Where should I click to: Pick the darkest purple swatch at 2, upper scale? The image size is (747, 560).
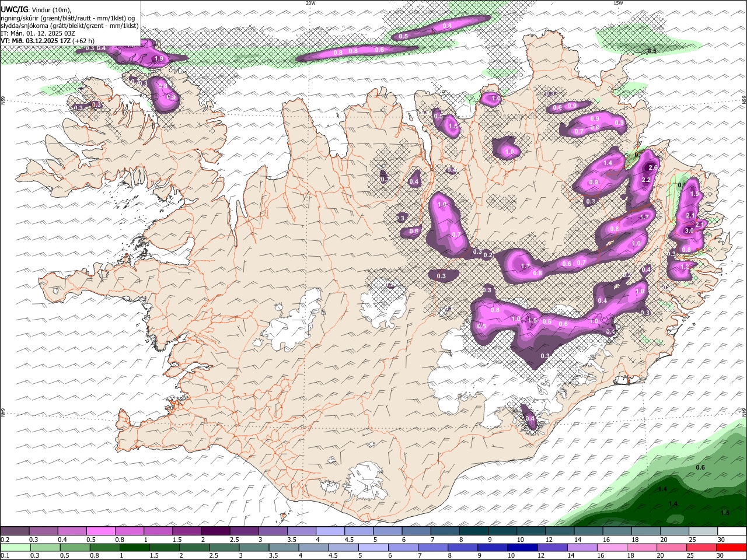215,531
